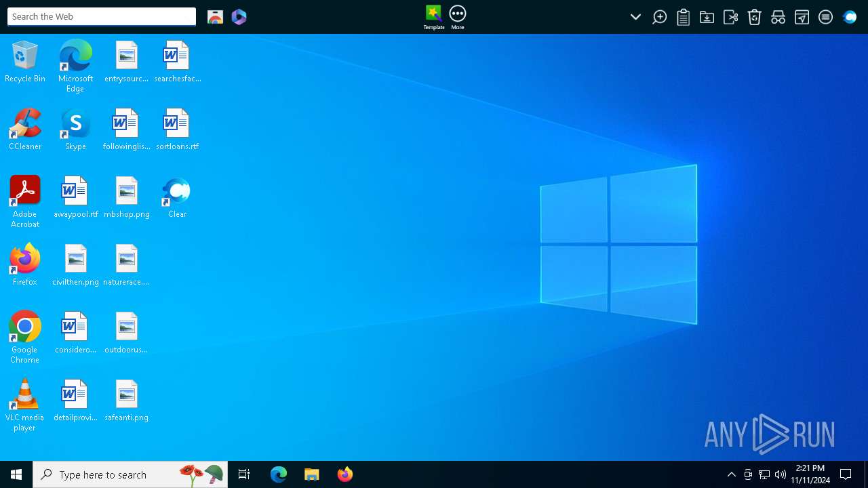The width and height of the screenshot is (868, 488).
Task: Launch Firefox from the taskbar
Action: point(345,474)
